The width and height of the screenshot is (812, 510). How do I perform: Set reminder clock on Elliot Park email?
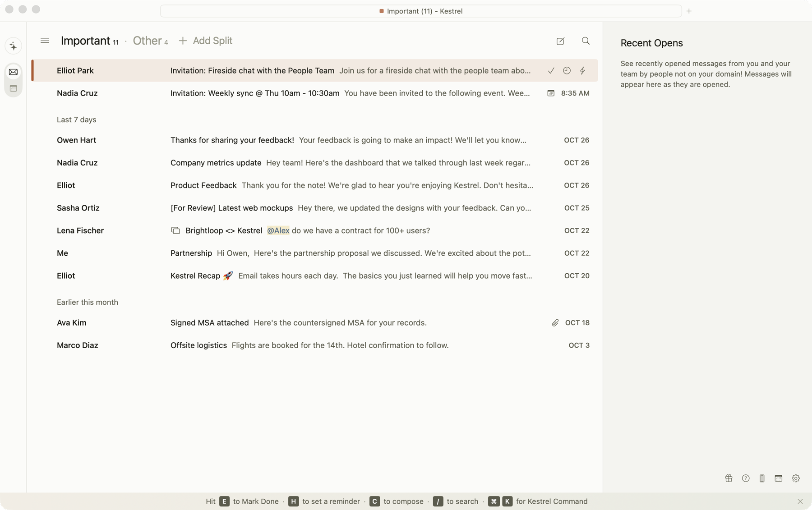tap(567, 70)
